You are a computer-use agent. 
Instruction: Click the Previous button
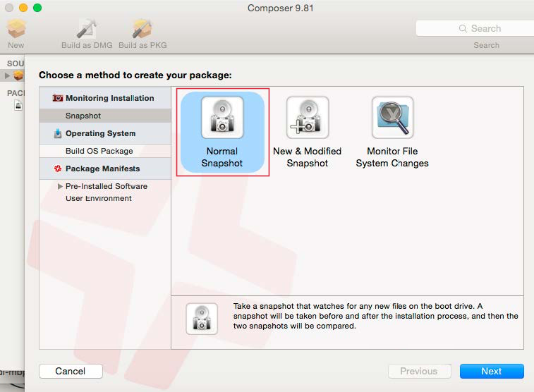(x=419, y=372)
